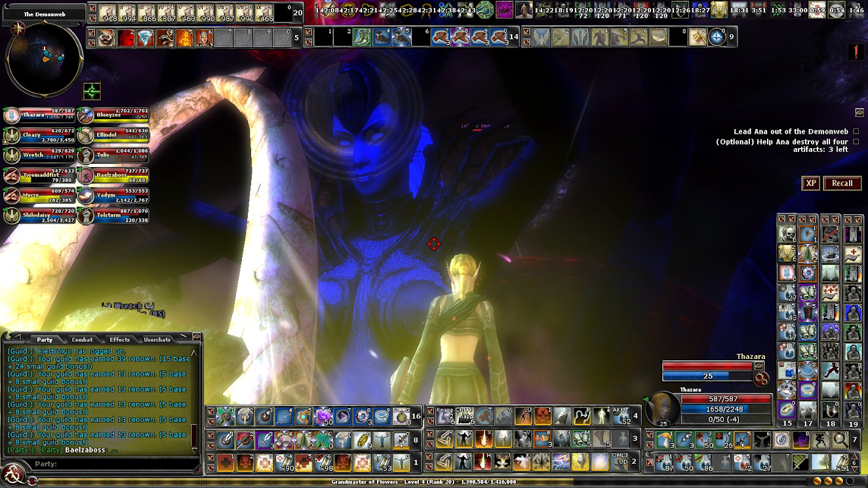Use the amulet in the last slot of hotbar 16
The image size is (868, 488).
(401, 416)
